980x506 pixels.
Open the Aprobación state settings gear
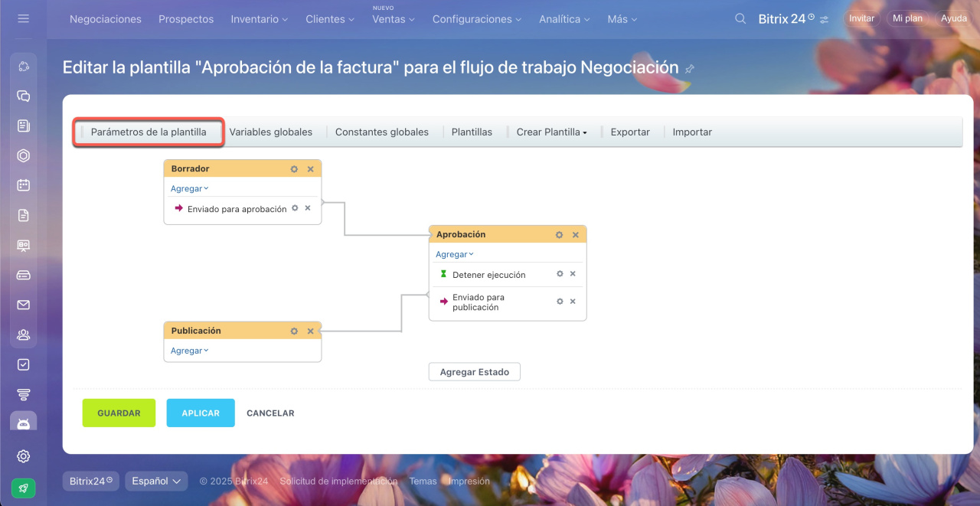559,235
